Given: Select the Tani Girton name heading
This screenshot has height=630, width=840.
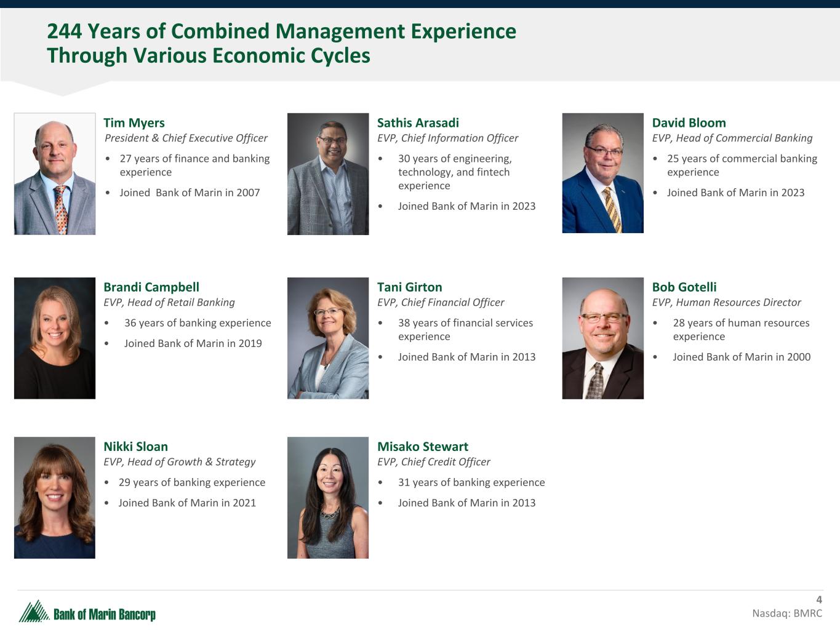Looking at the screenshot, I should [x=409, y=287].
